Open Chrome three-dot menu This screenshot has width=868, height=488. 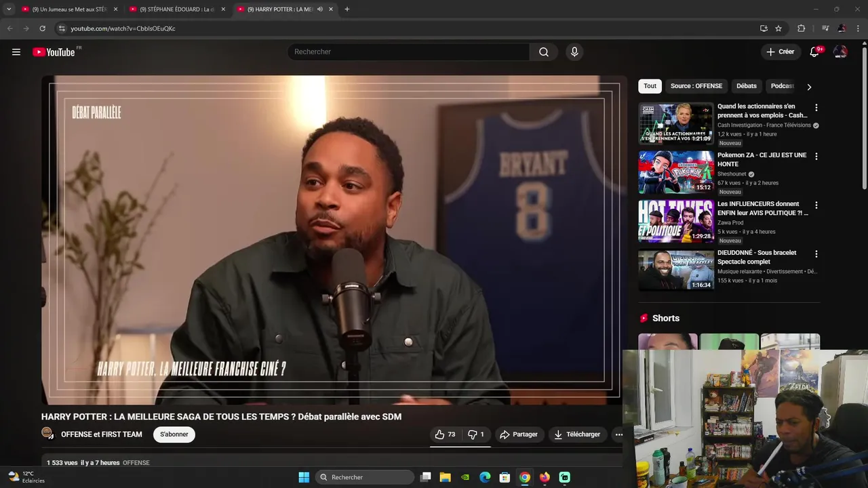[859, 28]
